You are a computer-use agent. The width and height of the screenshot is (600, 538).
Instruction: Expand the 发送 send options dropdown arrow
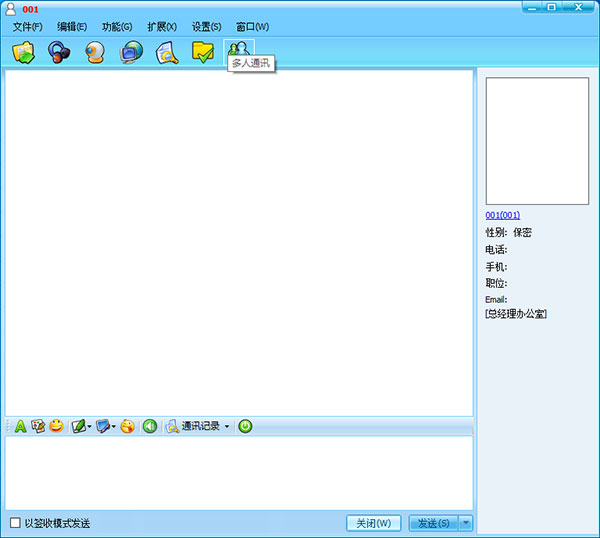[466, 523]
